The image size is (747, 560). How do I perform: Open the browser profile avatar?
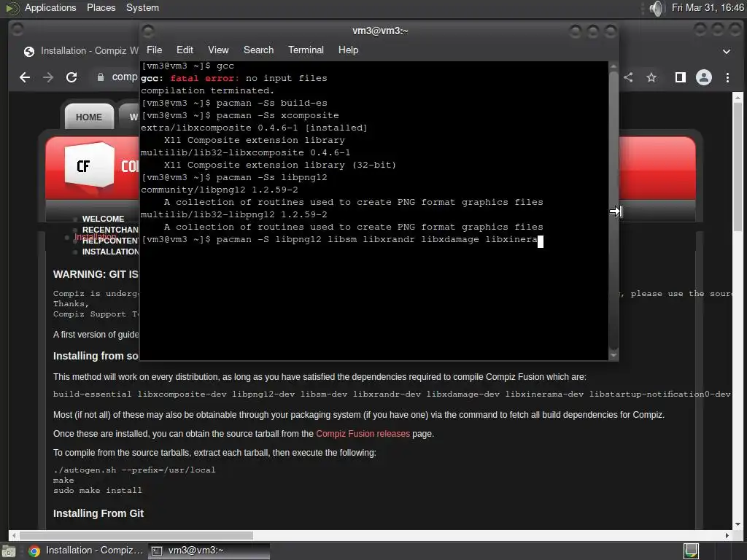click(x=704, y=77)
